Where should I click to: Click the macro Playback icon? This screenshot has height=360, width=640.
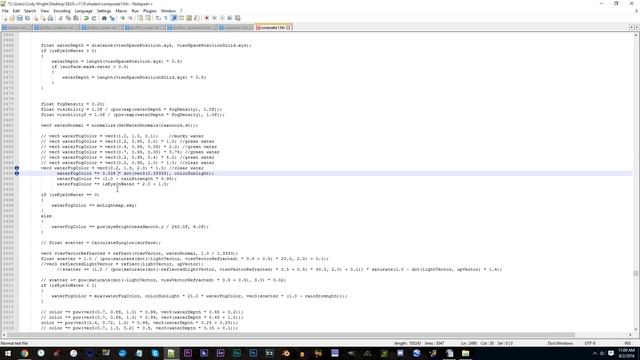point(222,18)
